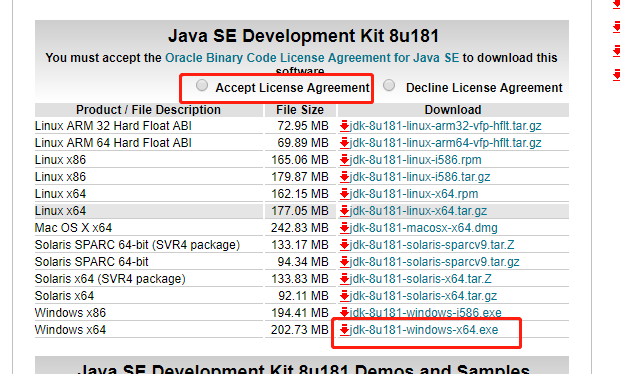Download jdk-8u181-solaris-x64.tar.Z file
This screenshot has height=374, width=620.
click(421, 279)
